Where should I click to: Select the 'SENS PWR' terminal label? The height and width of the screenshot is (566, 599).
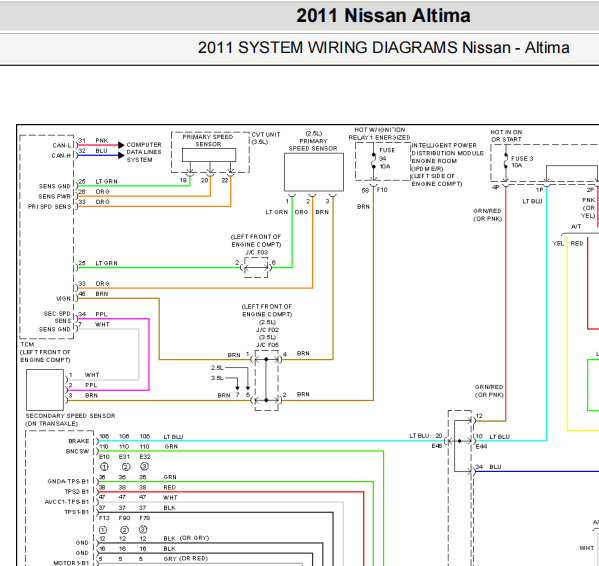(55, 196)
